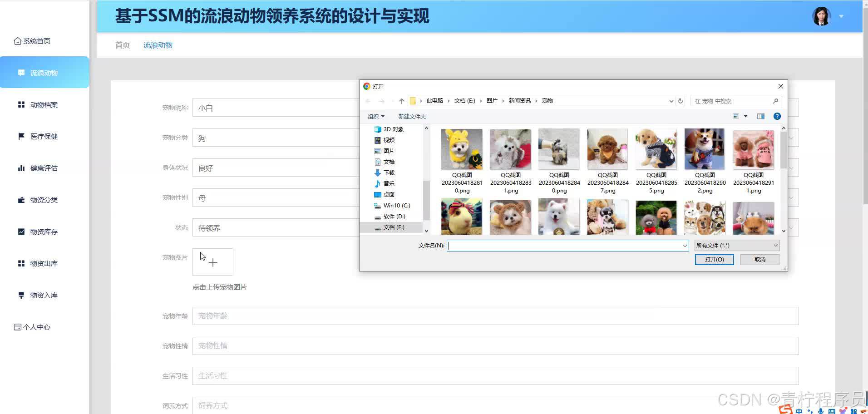Image resolution: width=868 pixels, height=414 pixels.
Task: Open the address bar dropdown arrow
Action: (671, 101)
